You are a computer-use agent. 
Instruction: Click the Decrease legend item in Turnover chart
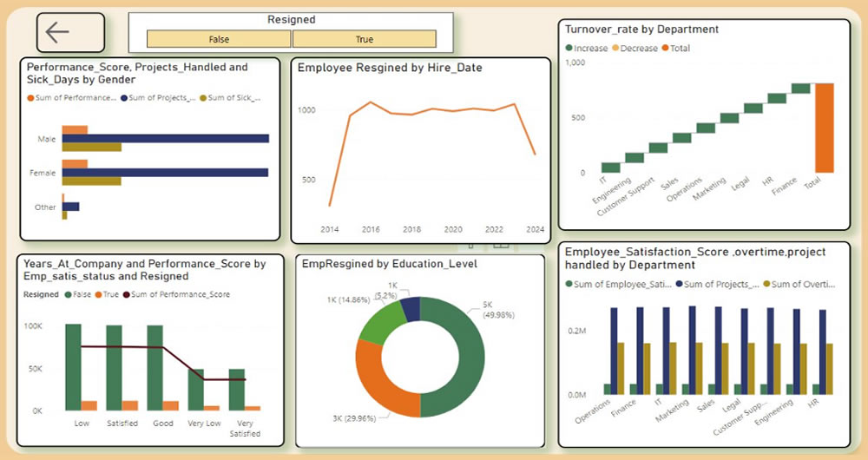[x=635, y=49]
